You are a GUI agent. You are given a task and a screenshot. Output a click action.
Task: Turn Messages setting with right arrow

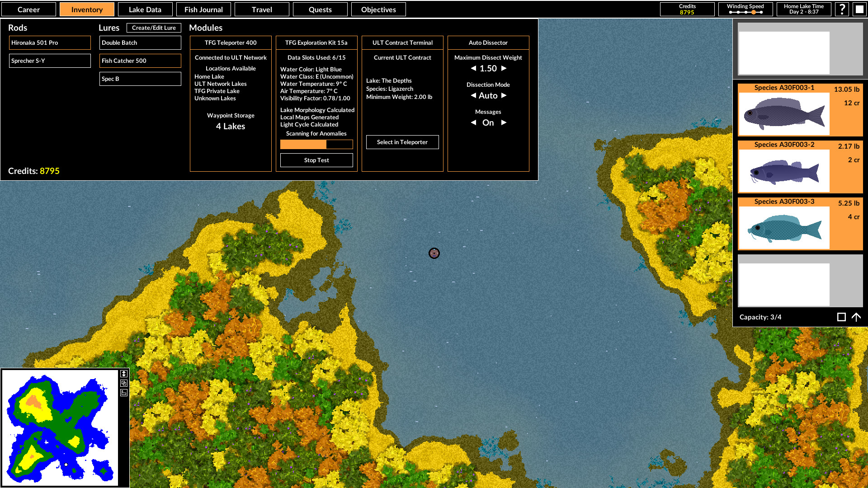[504, 122]
